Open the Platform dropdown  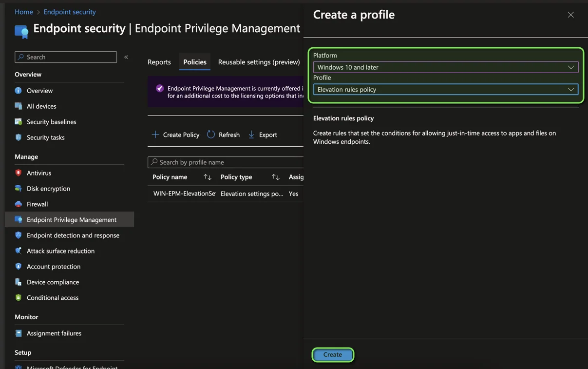tap(446, 67)
